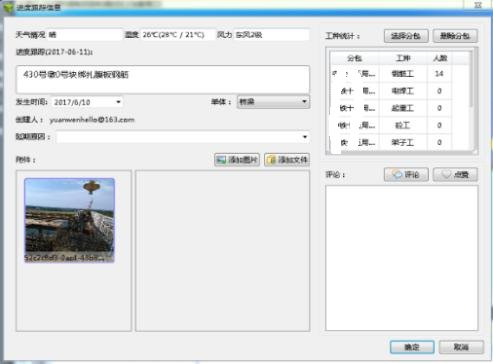Click the 工种 column header
The height and width of the screenshot is (364, 493).
[x=403, y=58]
